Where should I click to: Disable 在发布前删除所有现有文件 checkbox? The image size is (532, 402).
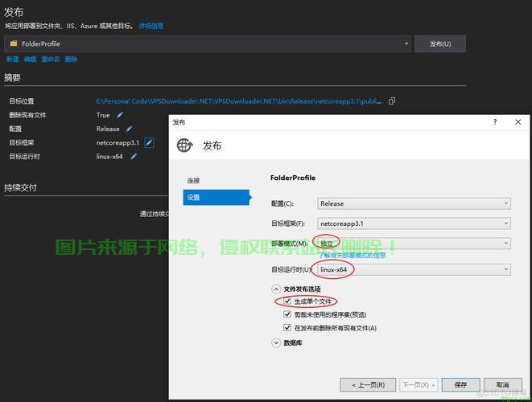pos(287,327)
